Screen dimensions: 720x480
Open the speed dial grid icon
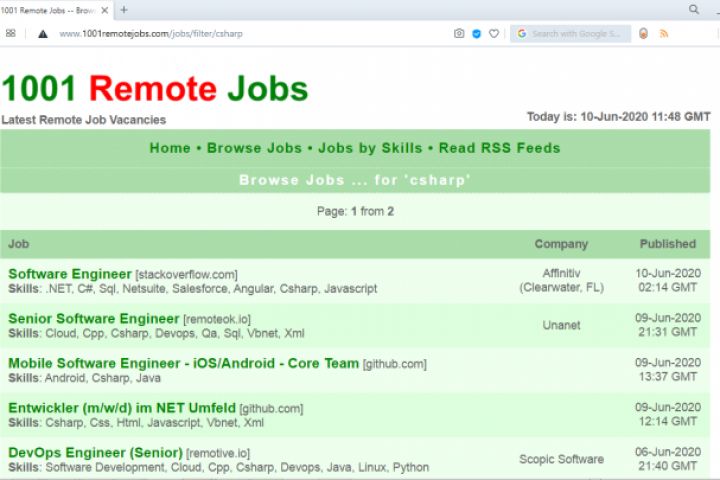(11, 33)
